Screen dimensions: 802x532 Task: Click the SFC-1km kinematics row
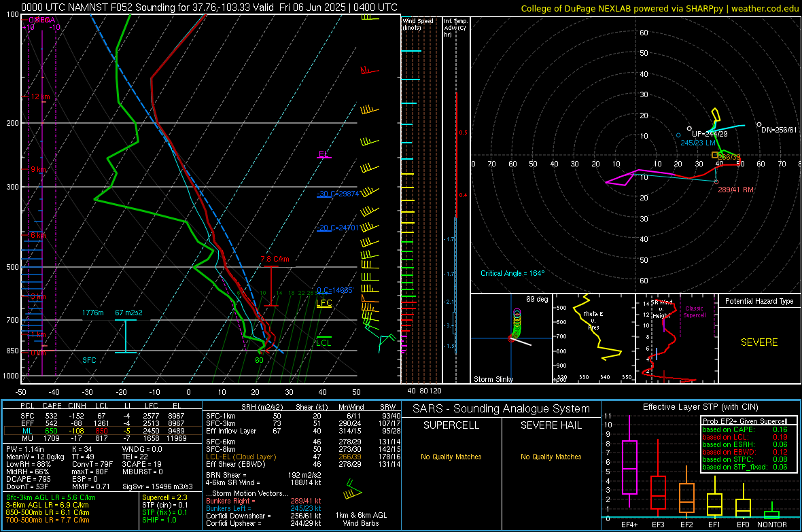303,416
